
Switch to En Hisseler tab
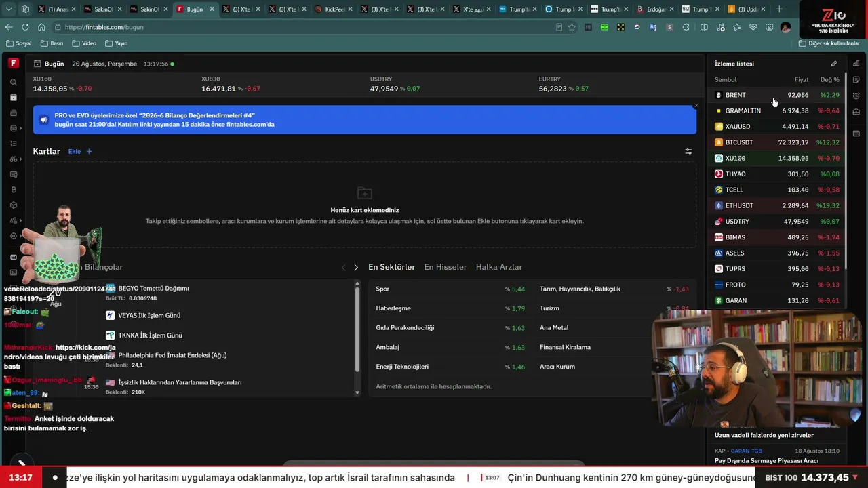pyautogui.click(x=446, y=267)
